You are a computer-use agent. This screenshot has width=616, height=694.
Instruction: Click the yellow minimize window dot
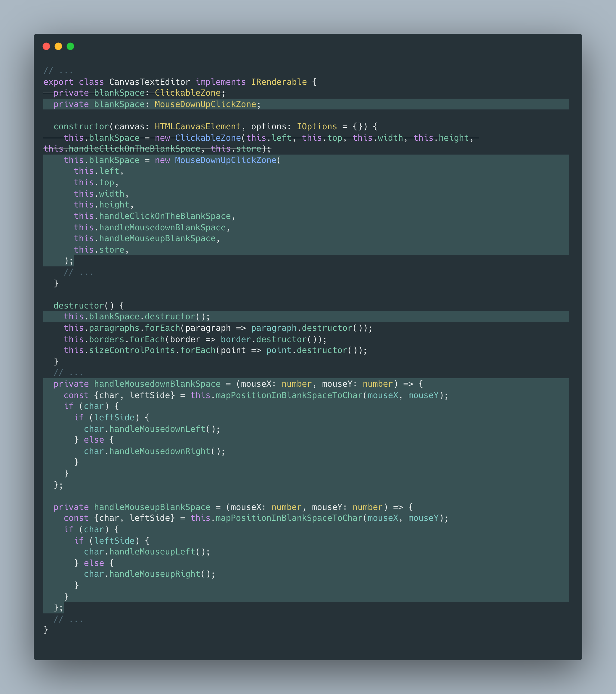(58, 47)
